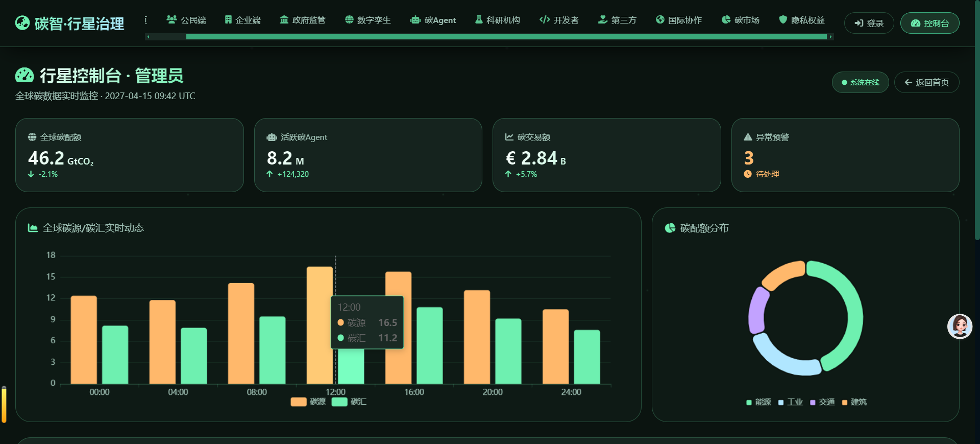Click the landmark icon beside 政府监管
The image size is (980, 444).
pyautogui.click(x=284, y=19)
